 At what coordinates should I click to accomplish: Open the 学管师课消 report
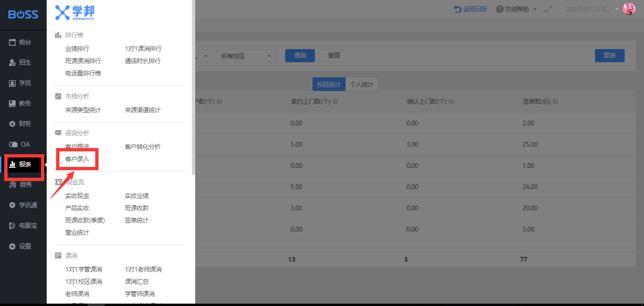tap(140, 294)
